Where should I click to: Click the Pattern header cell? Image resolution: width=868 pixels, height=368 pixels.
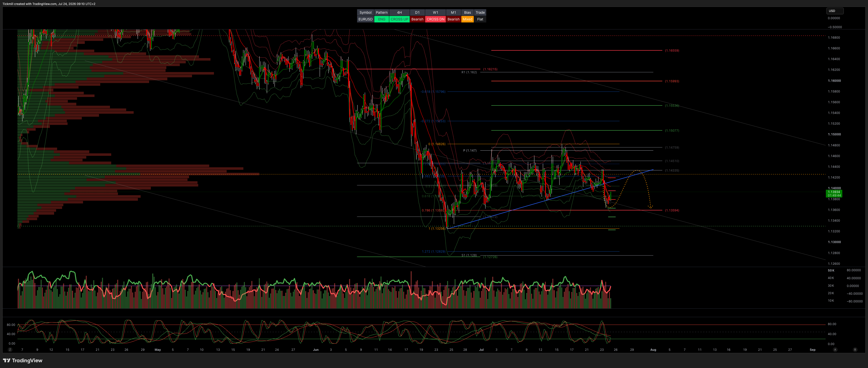coord(382,12)
